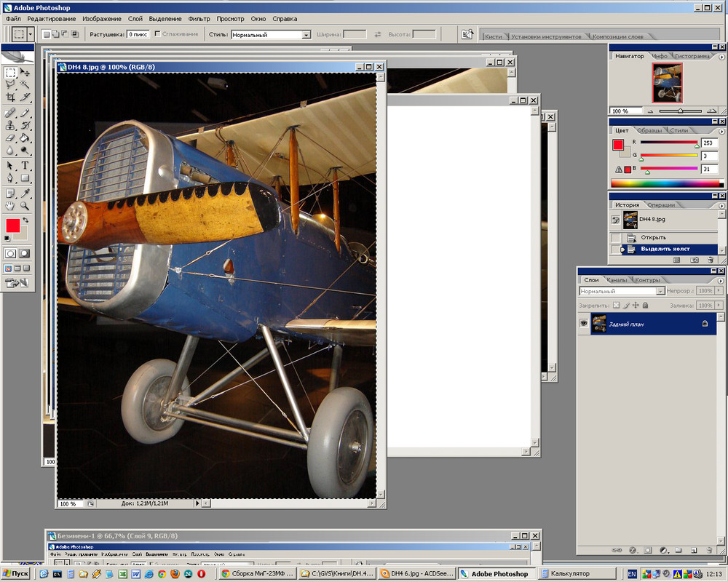Select the Crop tool
This screenshot has height=582, width=728.
point(10,97)
